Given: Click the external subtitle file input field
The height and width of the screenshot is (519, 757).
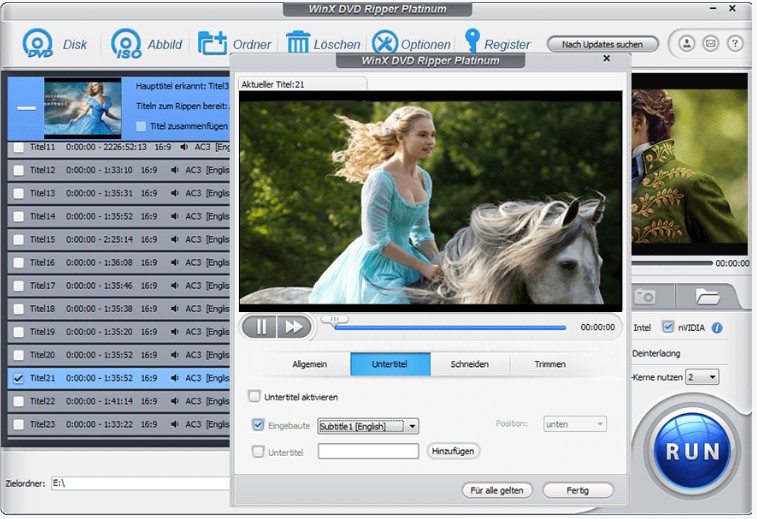Looking at the screenshot, I should [x=368, y=451].
